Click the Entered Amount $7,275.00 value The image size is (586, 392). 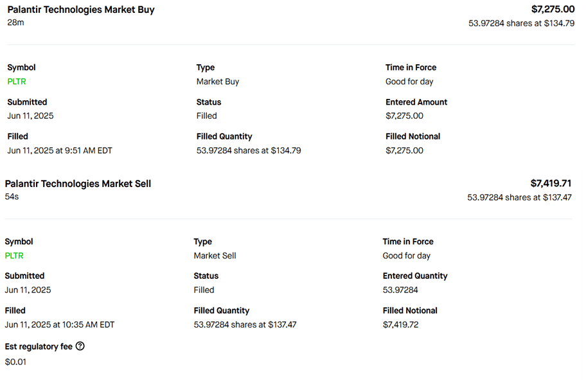[x=404, y=116]
